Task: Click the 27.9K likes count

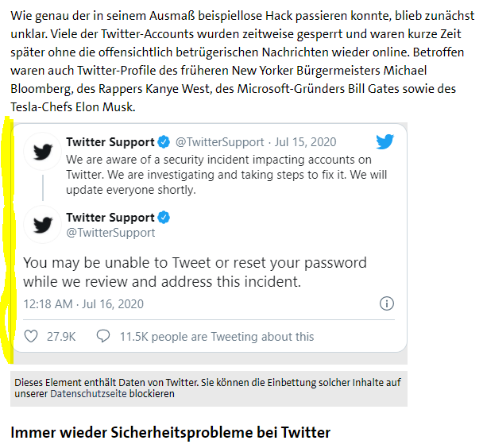Action: point(61,337)
